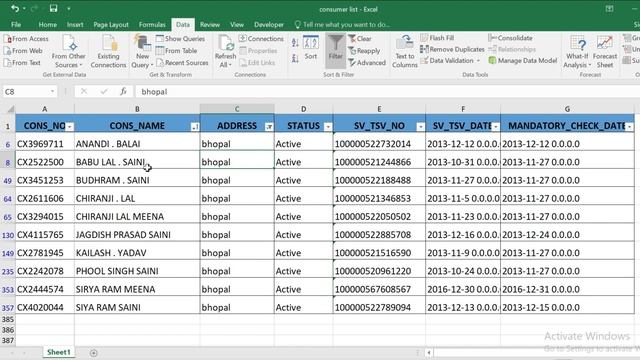Click Remove Duplicates
Image resolution: width=640 pixels, height=360 pixels.
(452, 49)
